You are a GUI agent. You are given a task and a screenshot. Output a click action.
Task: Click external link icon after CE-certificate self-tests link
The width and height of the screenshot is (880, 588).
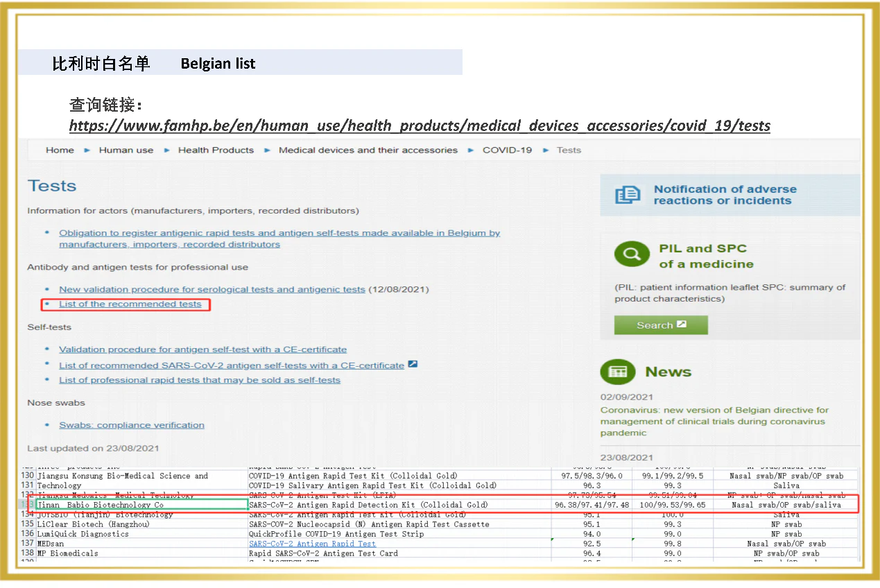(x=413, y=364)
